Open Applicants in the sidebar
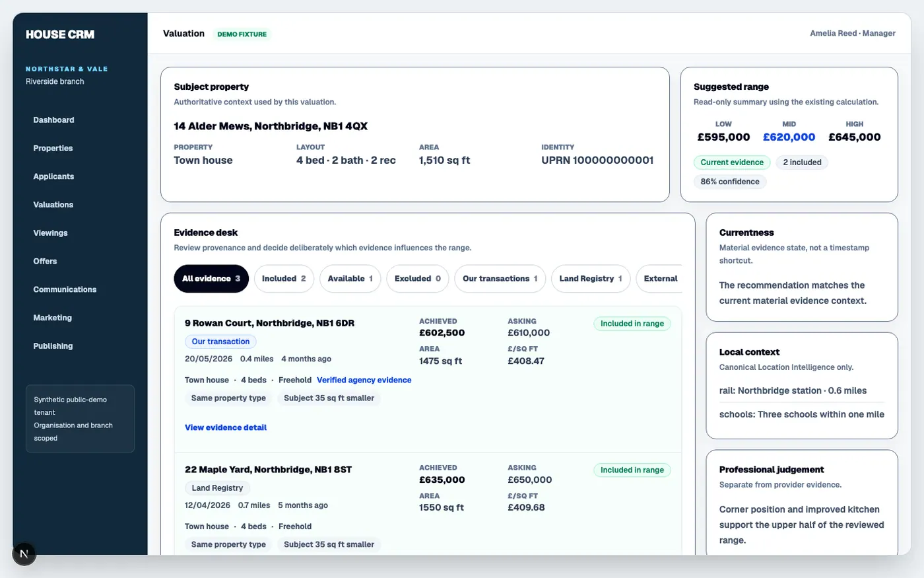924x578 pixels. click(53, 177)
